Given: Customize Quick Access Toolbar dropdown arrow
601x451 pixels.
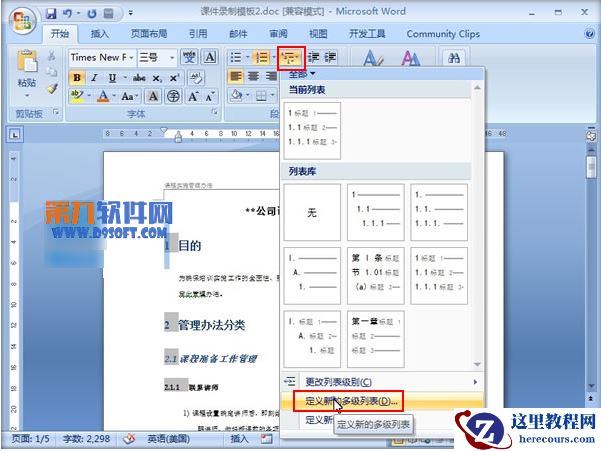Looking at the screenshot, I should tap(130, 13).
